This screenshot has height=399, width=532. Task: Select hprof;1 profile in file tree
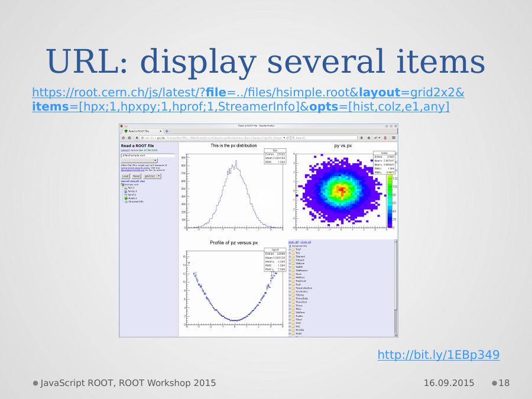[132, 194]
